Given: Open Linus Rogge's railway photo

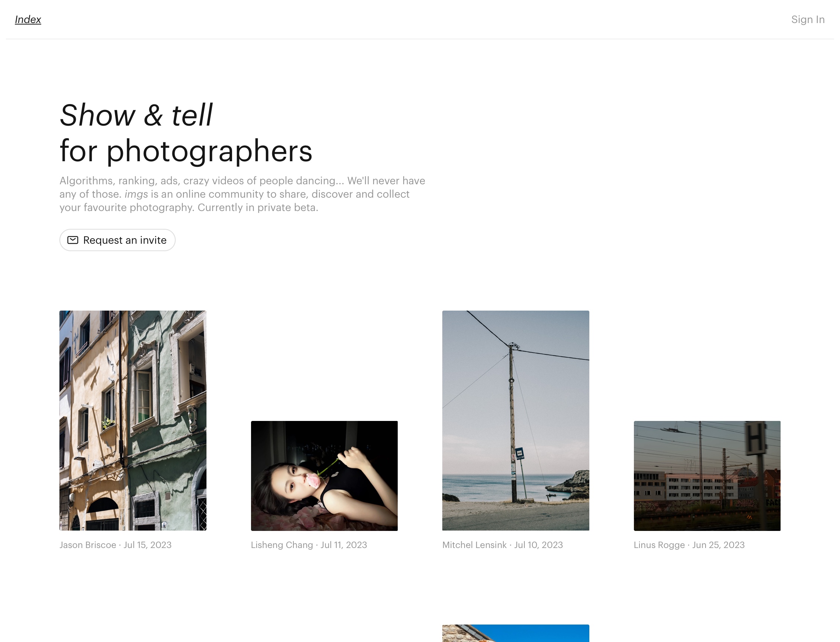Looking at the screenshot, I should [707, 476].
